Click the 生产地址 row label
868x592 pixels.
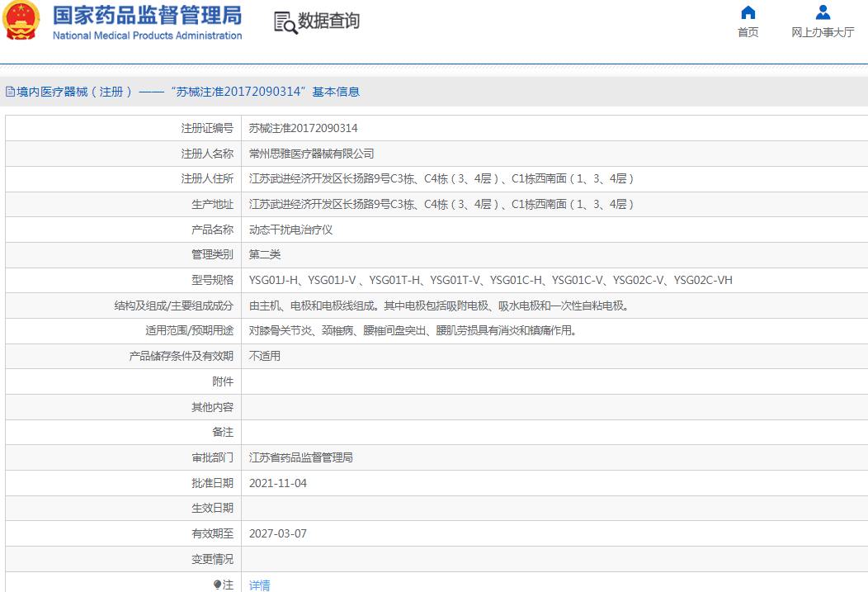pyautogui.click(x=213, y=204)
